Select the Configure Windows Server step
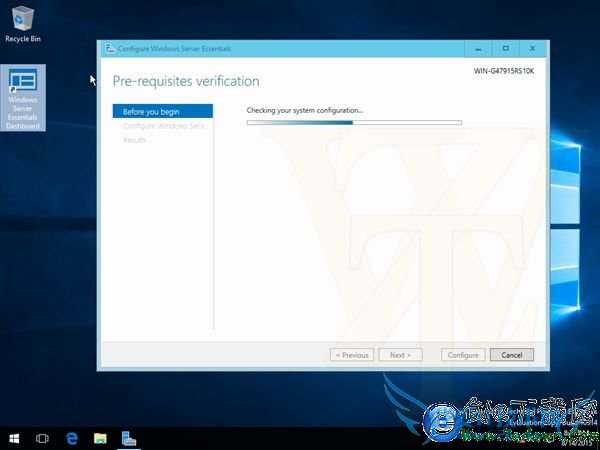Viewport: 600px width, 450px height. click(165, 126)
